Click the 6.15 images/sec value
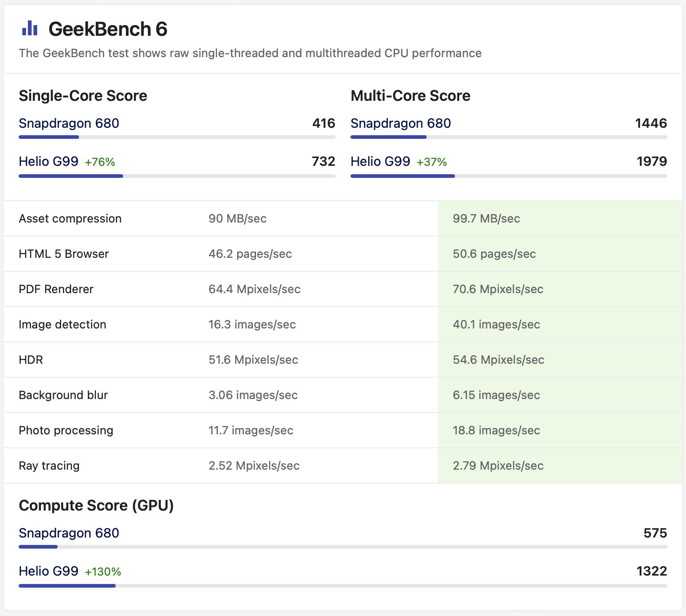The width and height of the screenshot is (686, 616). (x=496, y=395)
